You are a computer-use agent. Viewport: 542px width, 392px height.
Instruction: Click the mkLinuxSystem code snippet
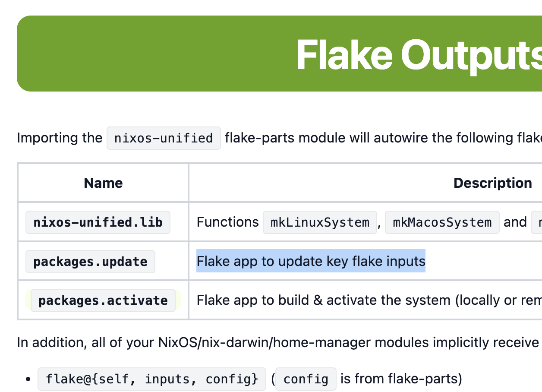pos(320,222)
